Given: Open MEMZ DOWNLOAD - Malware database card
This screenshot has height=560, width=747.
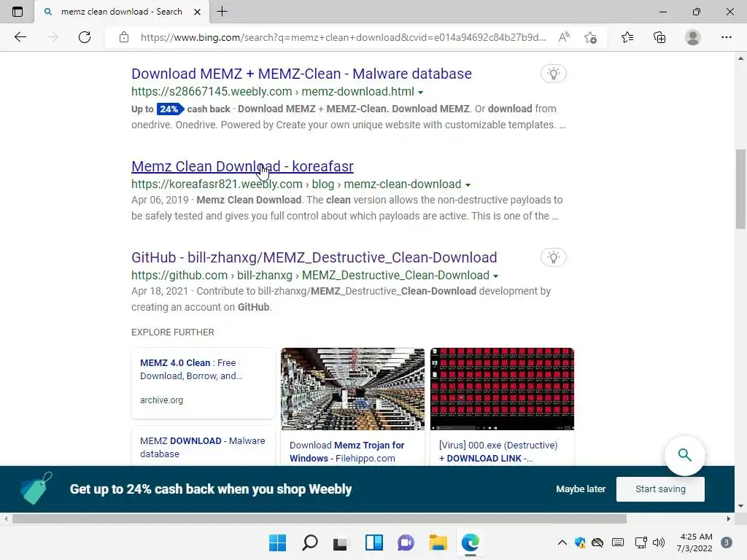Looking at the screenshot, I should 203,447.
